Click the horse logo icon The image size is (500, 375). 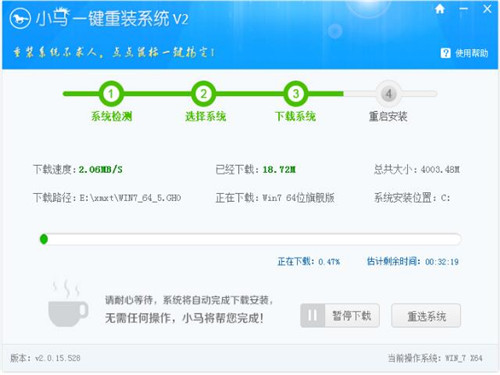20,18
